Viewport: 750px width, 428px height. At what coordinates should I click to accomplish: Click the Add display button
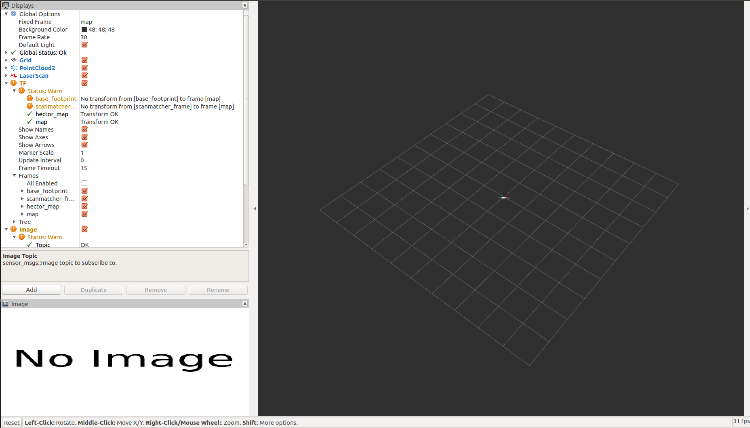32,289
